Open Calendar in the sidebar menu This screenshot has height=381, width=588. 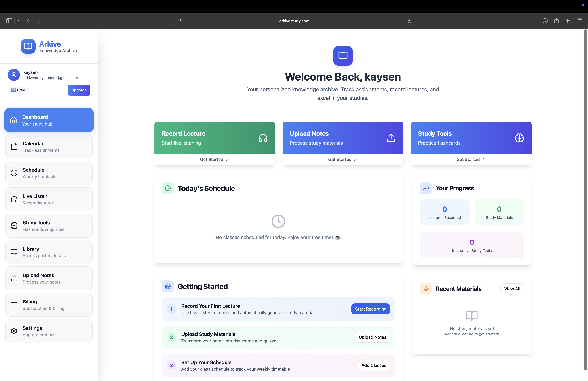point(49,147)
